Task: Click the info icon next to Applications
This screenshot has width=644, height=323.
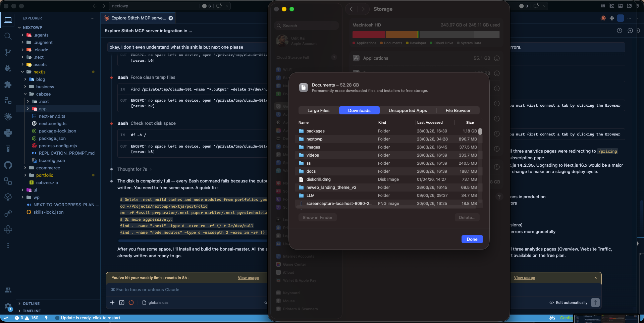Action: (497, 58)
